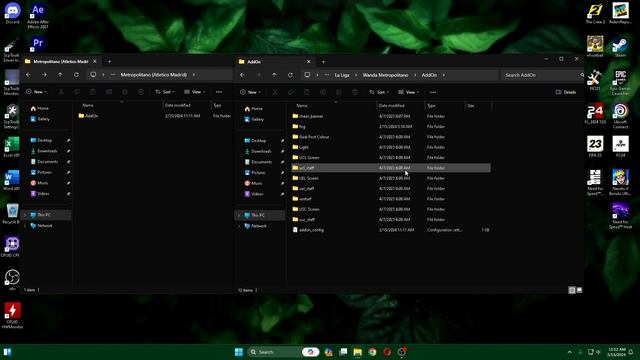Open See more options in Metropolitano toolbar
640x360 pixels.
coord(219,92)
